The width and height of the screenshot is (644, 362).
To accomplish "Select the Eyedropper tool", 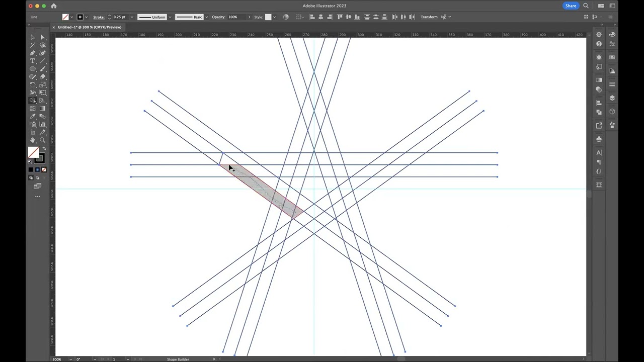I will [x=33, y=116].
